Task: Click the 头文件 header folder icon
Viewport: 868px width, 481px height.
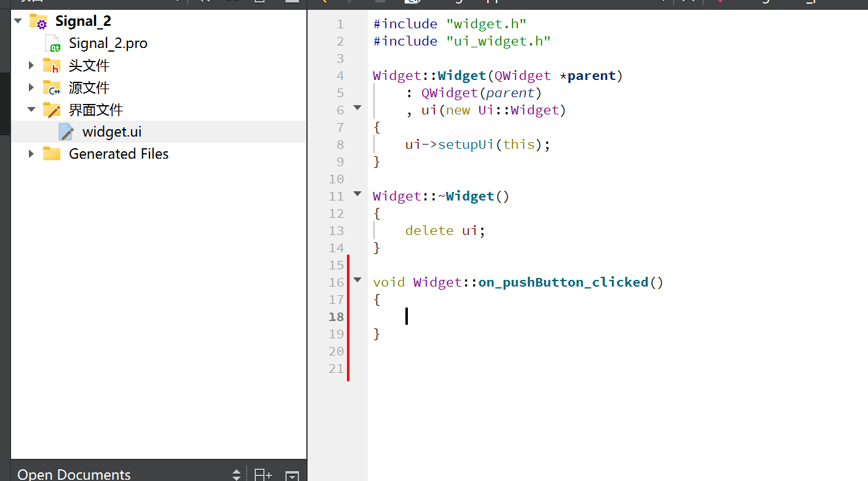Action: pos(52,65)
